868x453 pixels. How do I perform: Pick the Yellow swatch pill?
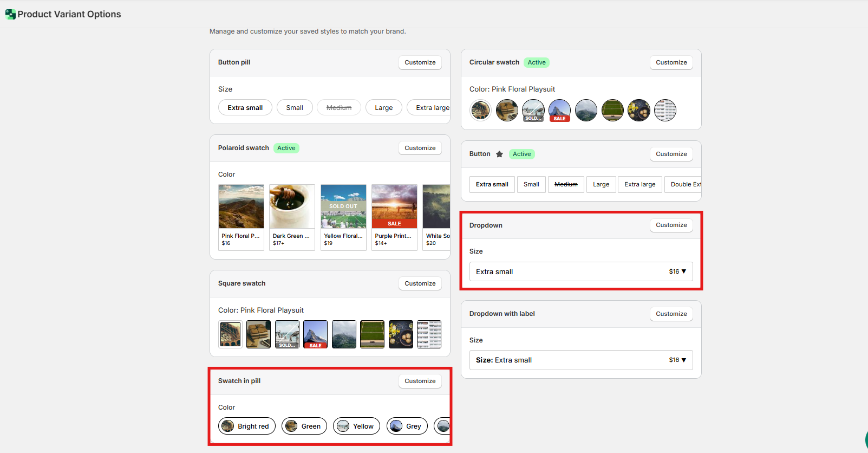[x=356, y=426]
